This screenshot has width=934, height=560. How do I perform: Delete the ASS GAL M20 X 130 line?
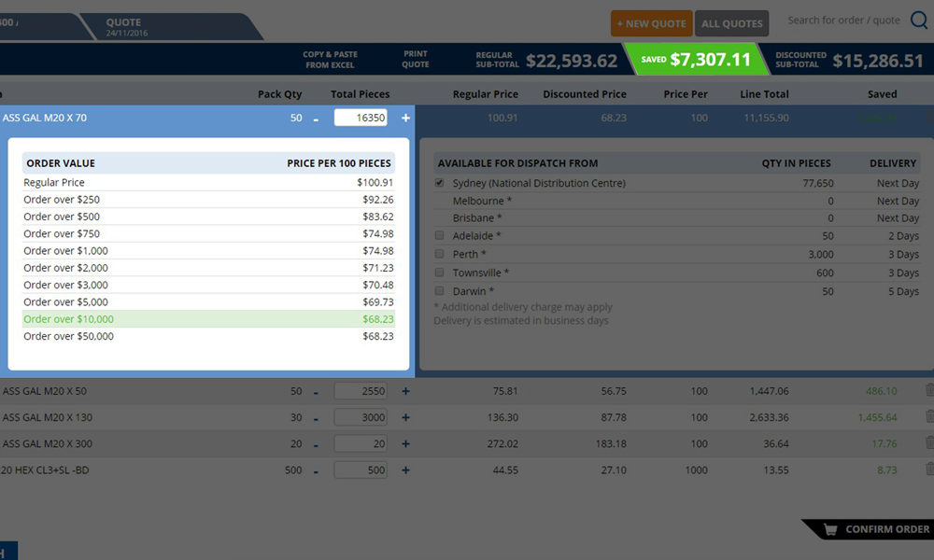[929, 417]
